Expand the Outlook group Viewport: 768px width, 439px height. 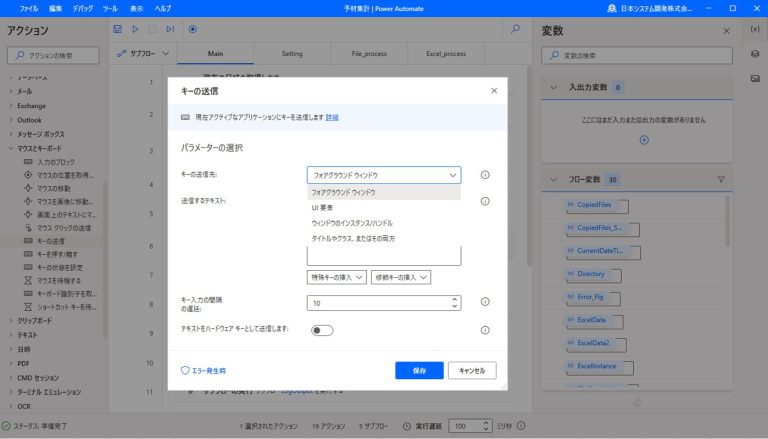[11, 120]
